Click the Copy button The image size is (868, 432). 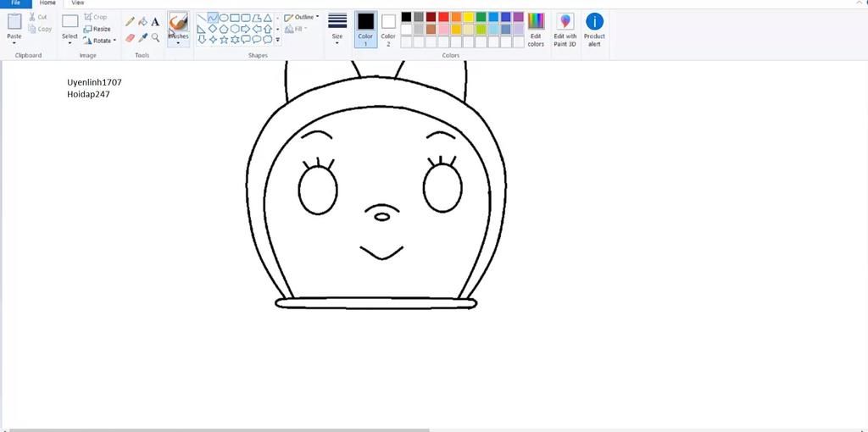[x=40, y=29]
